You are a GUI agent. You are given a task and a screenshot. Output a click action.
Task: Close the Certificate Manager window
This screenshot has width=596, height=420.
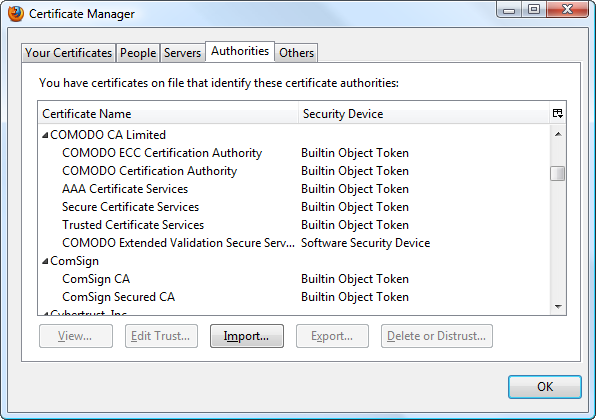(567, 9)
